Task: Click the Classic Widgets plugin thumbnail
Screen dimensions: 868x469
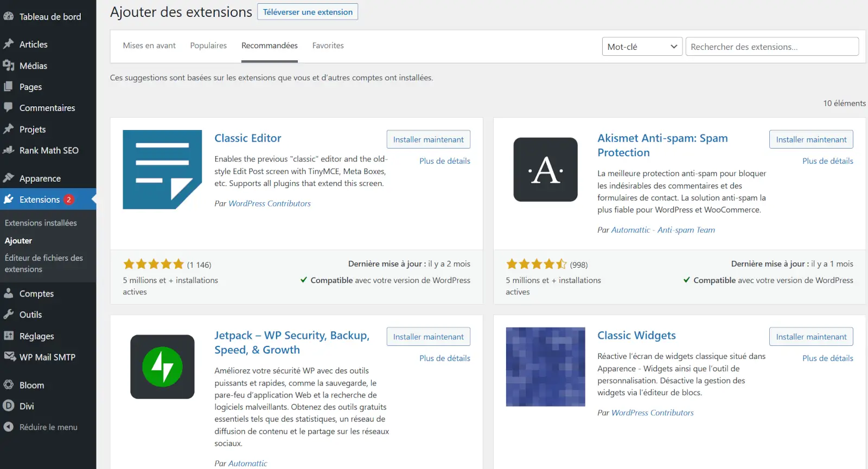Action: [545, 367]
